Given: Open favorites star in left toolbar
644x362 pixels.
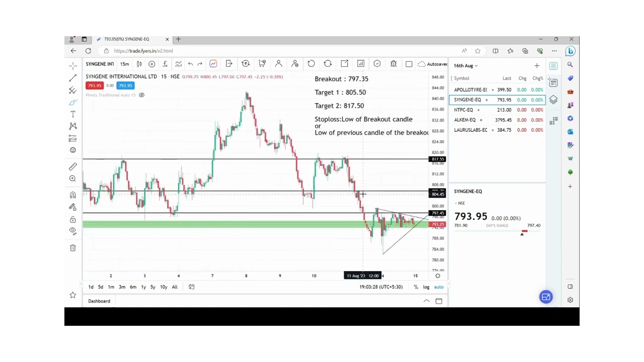Looking at the screenshot, I should [73, 295].
